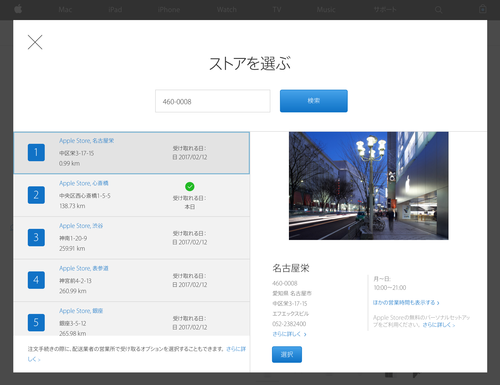Open the iPad menu item

(x=115, y=10)
